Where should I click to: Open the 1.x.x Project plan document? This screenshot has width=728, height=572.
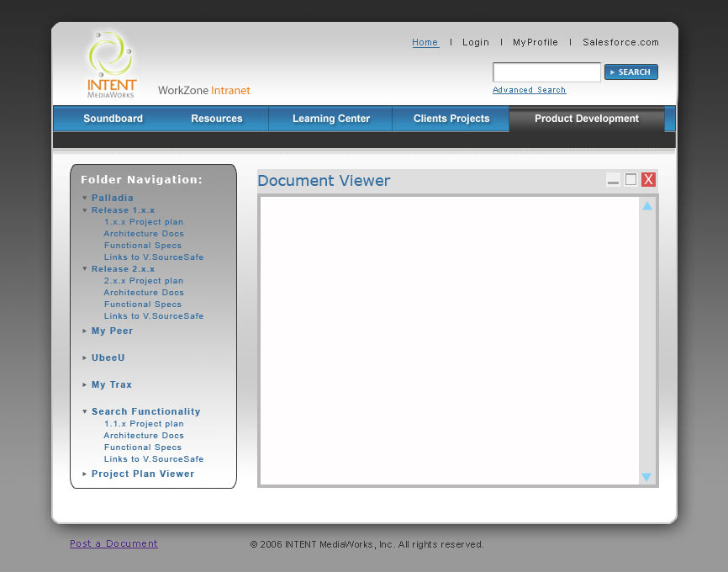(x=144, y=222)
